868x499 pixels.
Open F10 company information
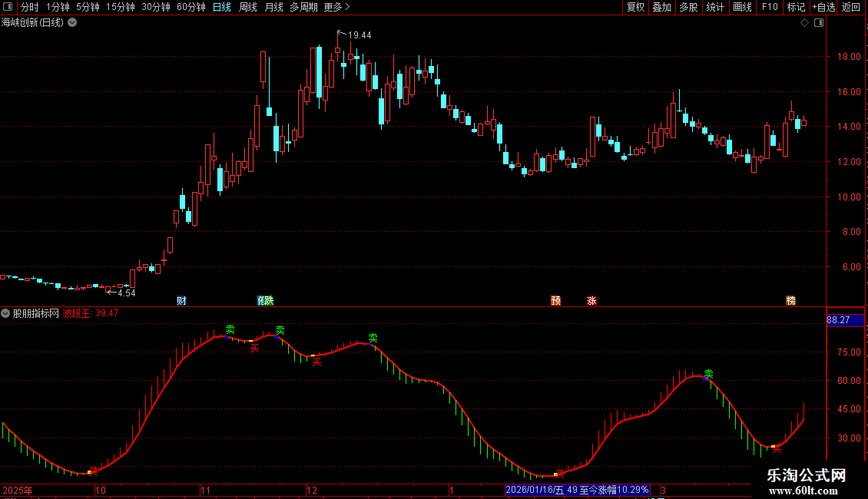(x=770, y=7)
